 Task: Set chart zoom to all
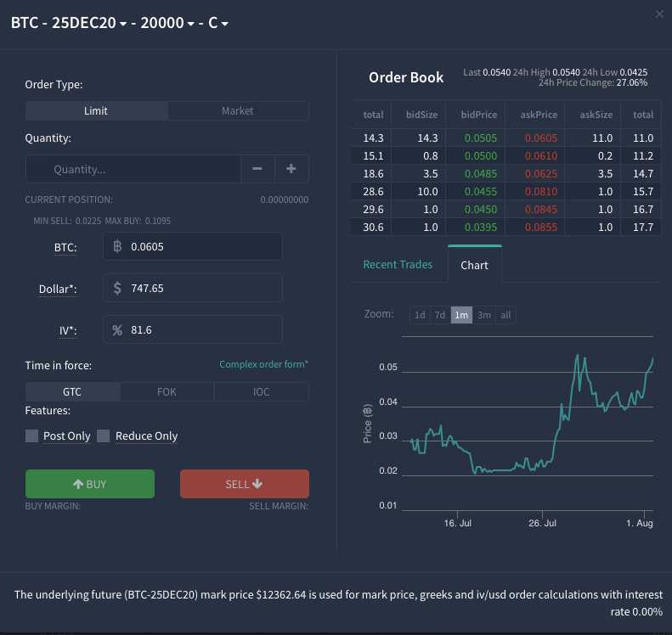pos(505,315)
